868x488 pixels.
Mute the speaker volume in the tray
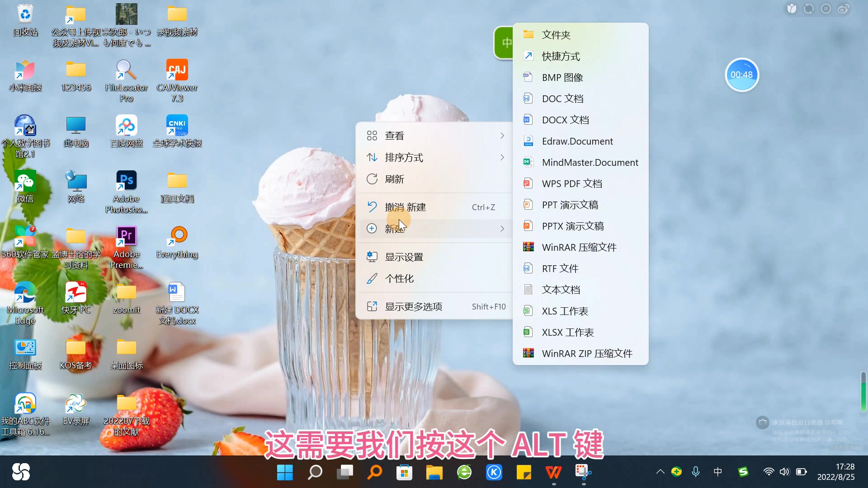tap(785, 472)
